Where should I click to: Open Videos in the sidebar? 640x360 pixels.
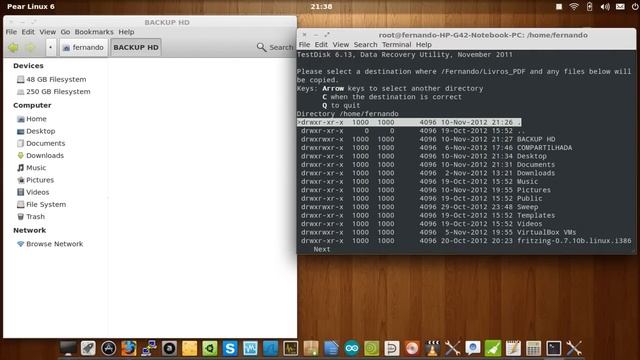click(x=33, y=192)
